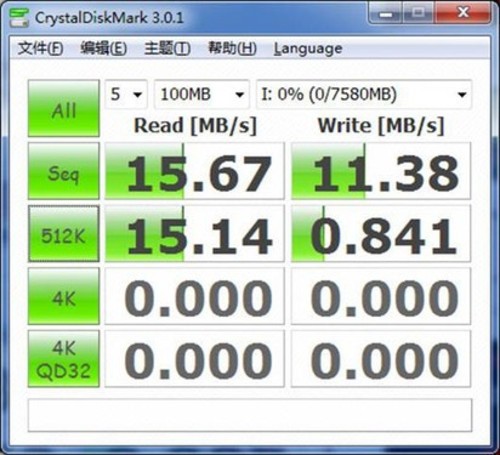
Task: Close the CrystalDiskMark window
Action: point(463,14)
